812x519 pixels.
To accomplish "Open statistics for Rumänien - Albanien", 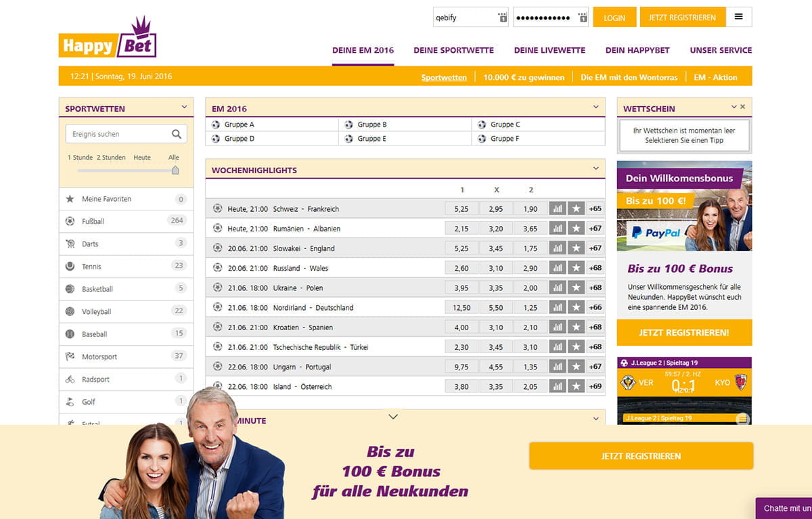I will click(x=558, y=229).
